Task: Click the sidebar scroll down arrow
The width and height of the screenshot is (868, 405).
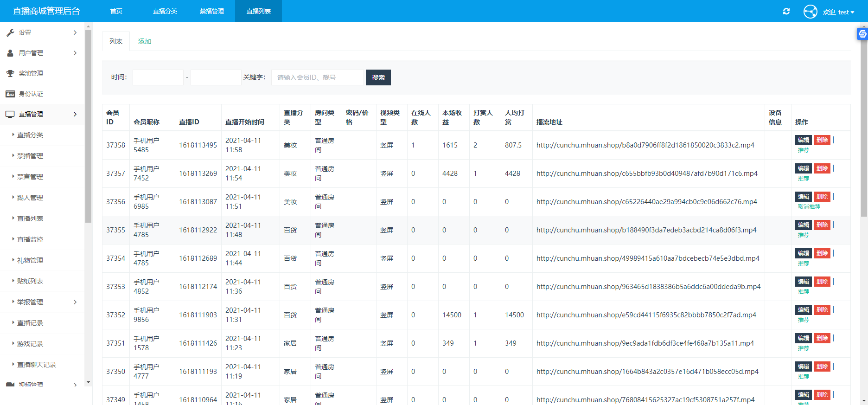Action: 88,382
